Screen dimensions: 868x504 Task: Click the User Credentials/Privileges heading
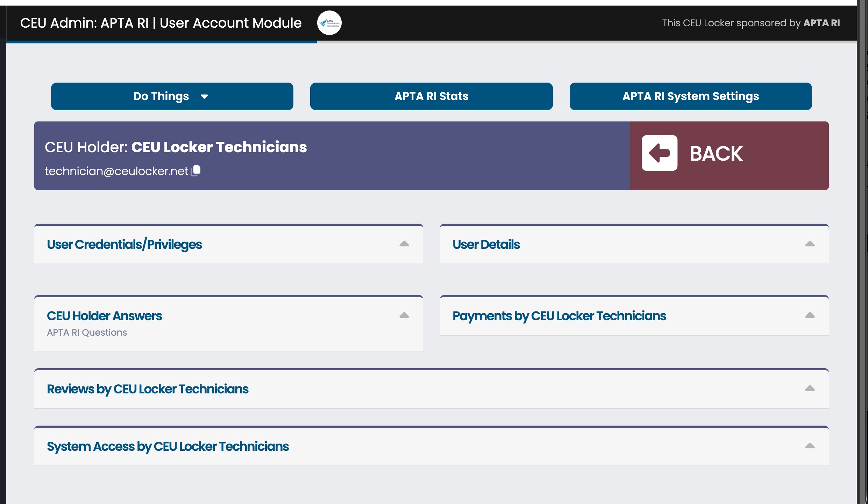[x=124, y=244]
